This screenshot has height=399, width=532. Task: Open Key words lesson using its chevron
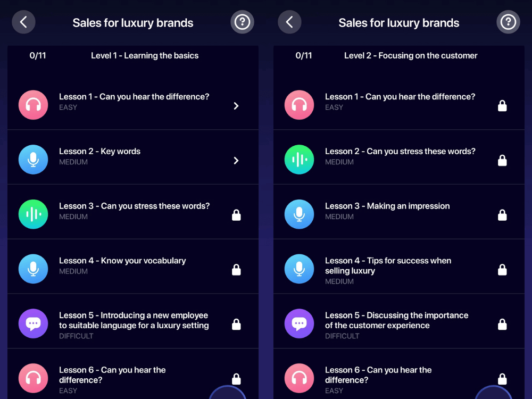[237, 161]
